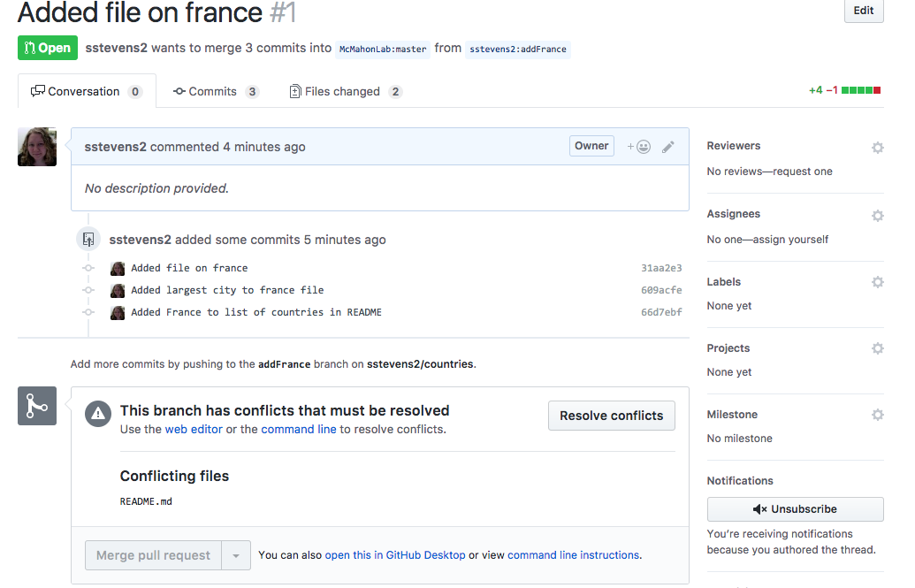Add a reaction with the smiley icon
The image size is (915, 588).
pyautogui.click(x=639, y=147)
